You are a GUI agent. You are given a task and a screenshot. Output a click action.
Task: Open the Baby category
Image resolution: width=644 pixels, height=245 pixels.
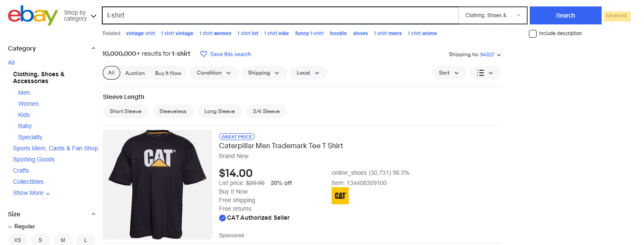point(25,126)
